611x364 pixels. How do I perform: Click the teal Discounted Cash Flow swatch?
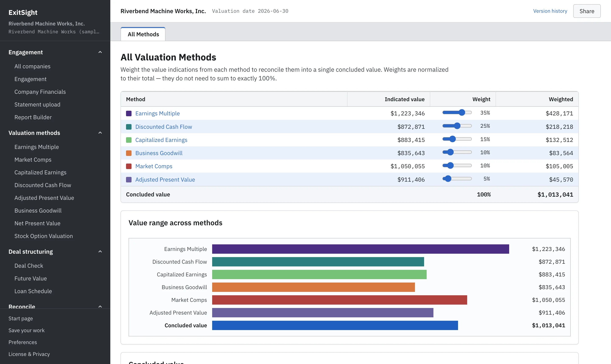(129, 127)
